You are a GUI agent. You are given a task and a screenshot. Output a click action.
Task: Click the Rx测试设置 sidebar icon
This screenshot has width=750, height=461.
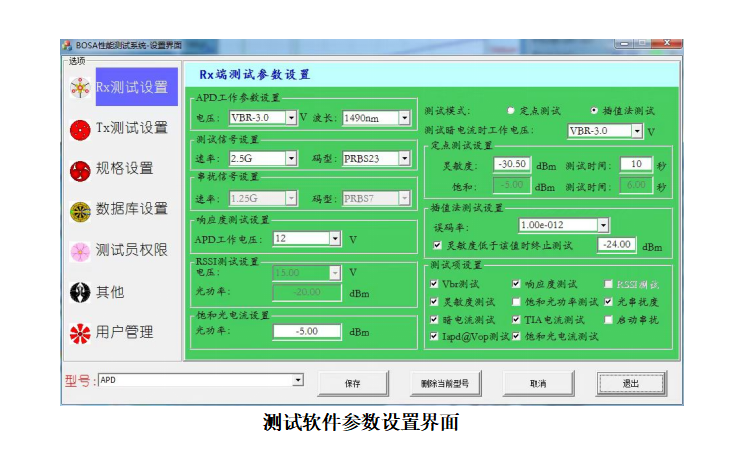[80, 88]
